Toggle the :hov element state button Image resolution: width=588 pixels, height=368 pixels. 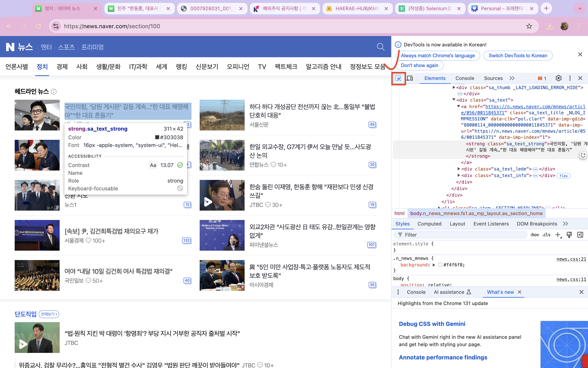coord(535,235)
